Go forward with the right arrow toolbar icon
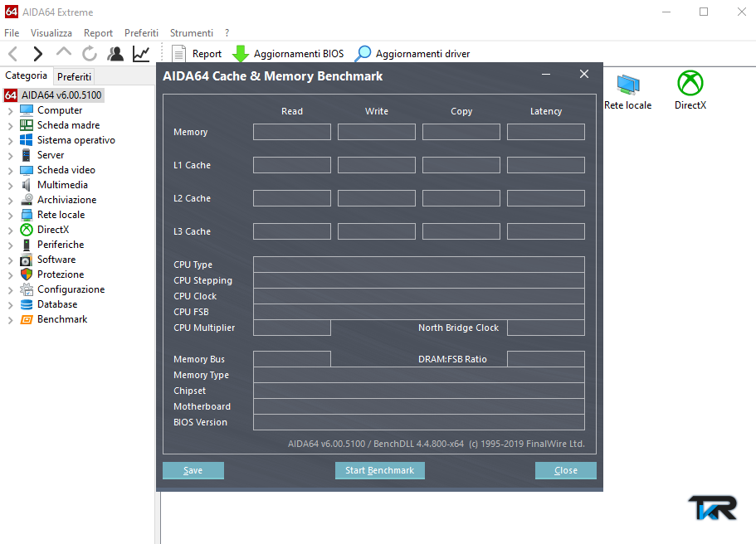Image resolution: width=756 pixels, height=544 pixels. 37,53
